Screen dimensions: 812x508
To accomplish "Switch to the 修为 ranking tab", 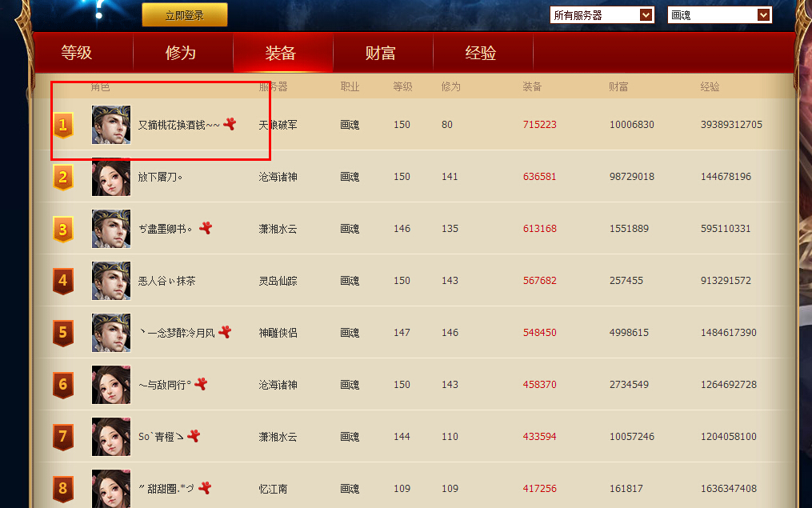I will point(181,54).
